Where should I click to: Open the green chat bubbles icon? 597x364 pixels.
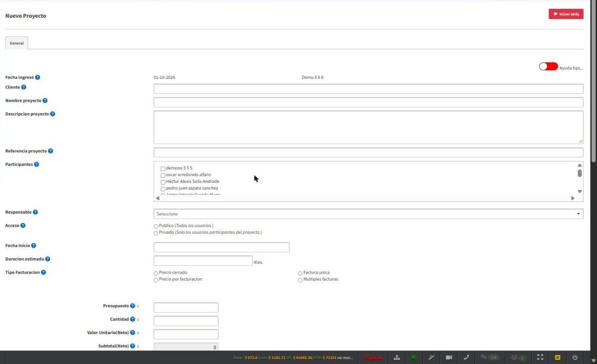414,357
